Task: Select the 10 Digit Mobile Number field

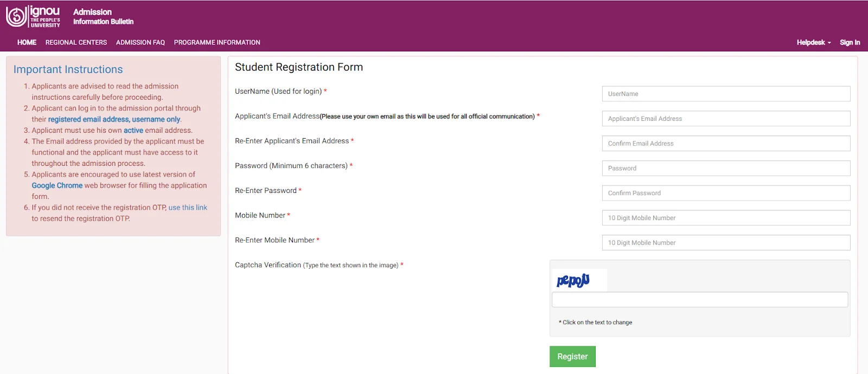Action: (x=725, y=217)
